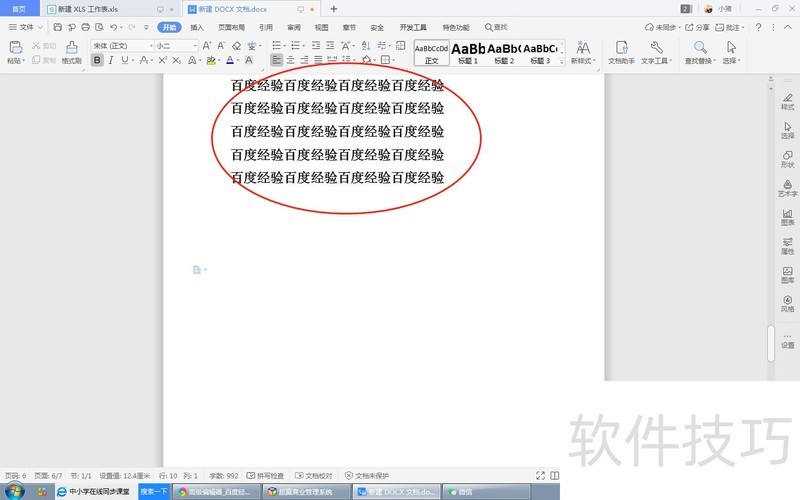Screen dimensions: 800x500
Task: Open the Gallery (图库) sidebar icon
Action: 787,274
